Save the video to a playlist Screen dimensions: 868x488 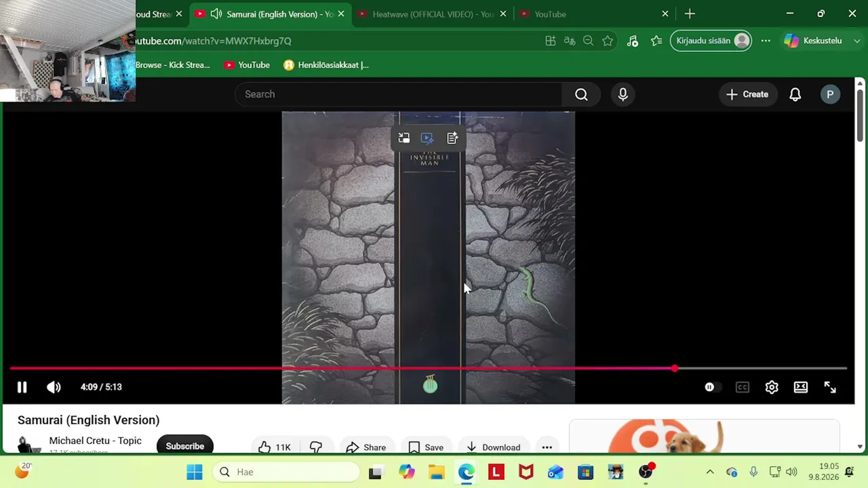[426, 447]
